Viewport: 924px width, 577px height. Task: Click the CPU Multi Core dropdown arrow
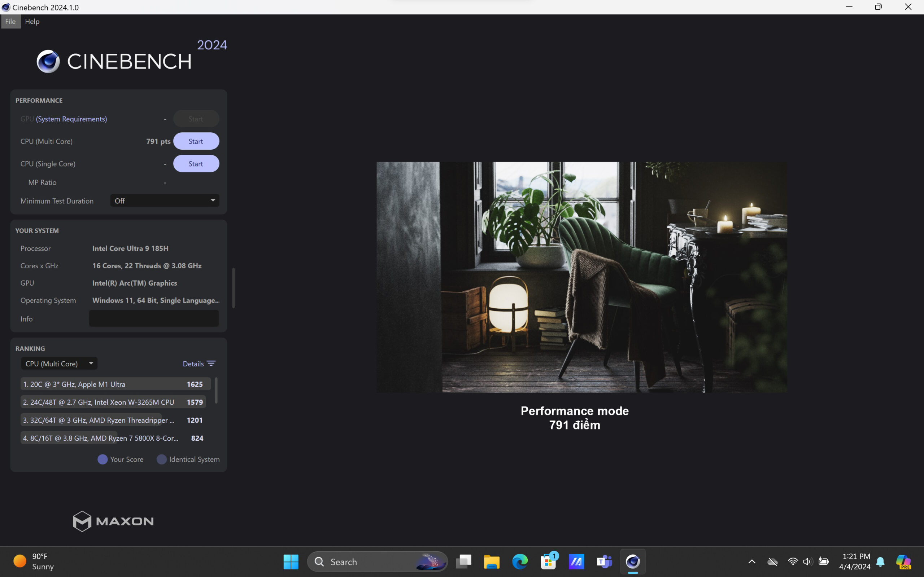pos(91,363)
